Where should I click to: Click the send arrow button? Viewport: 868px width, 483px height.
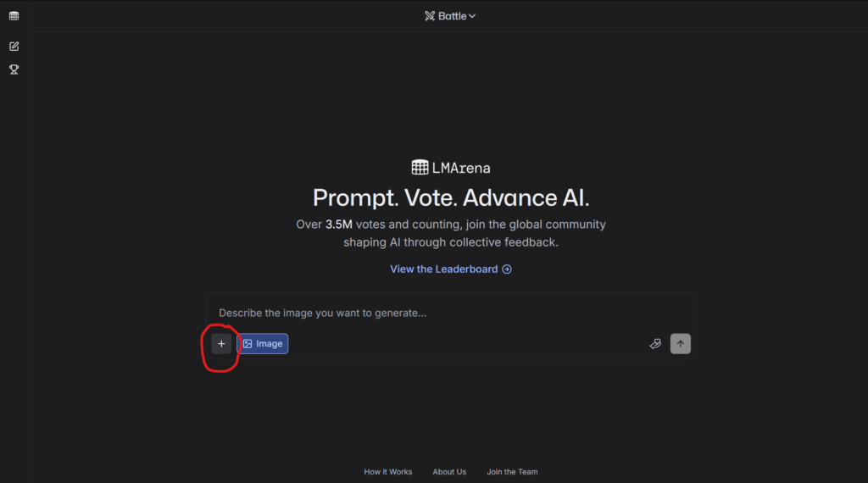pyautogui.click(x=680, y=344)
